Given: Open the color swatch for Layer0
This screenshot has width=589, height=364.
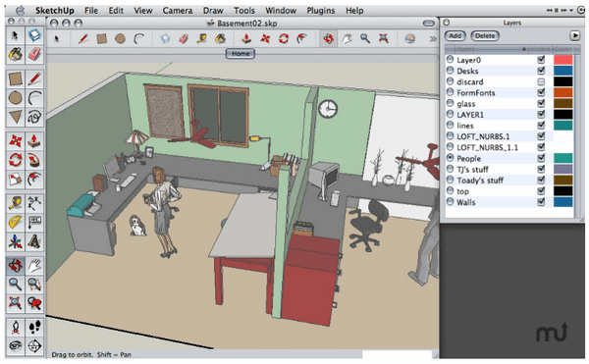Looking at the screenshot, I should (x=563, y=60).
